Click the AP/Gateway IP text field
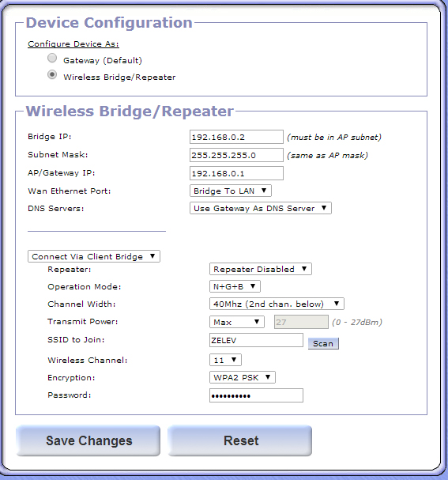 (x=236, y=173)
